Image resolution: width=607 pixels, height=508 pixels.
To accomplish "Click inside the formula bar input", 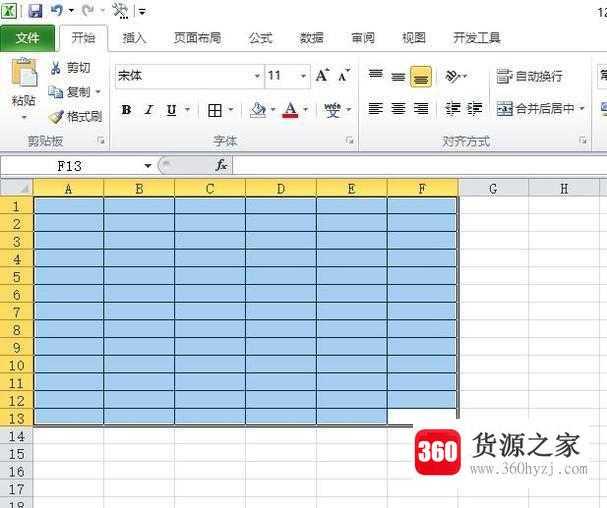I will click(420, 166).
